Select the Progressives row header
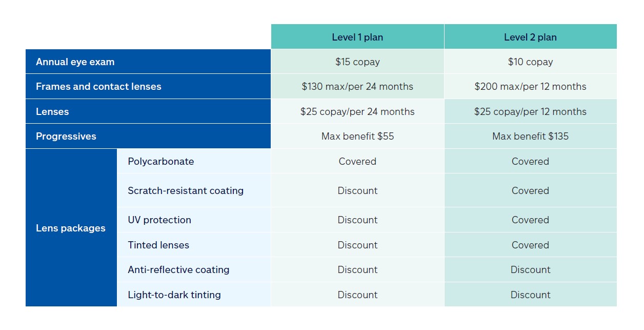Viewport: 644px width, 330px height. [x=148, y=136]
